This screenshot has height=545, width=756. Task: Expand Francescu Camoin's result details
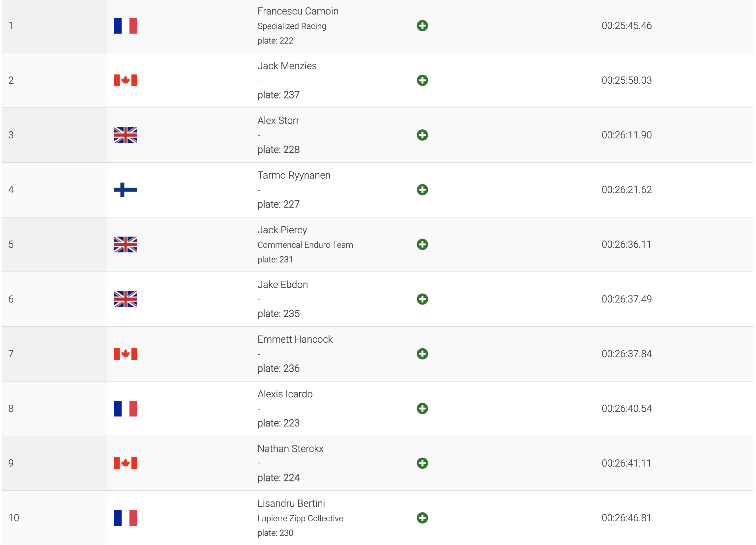click(422, 26)
